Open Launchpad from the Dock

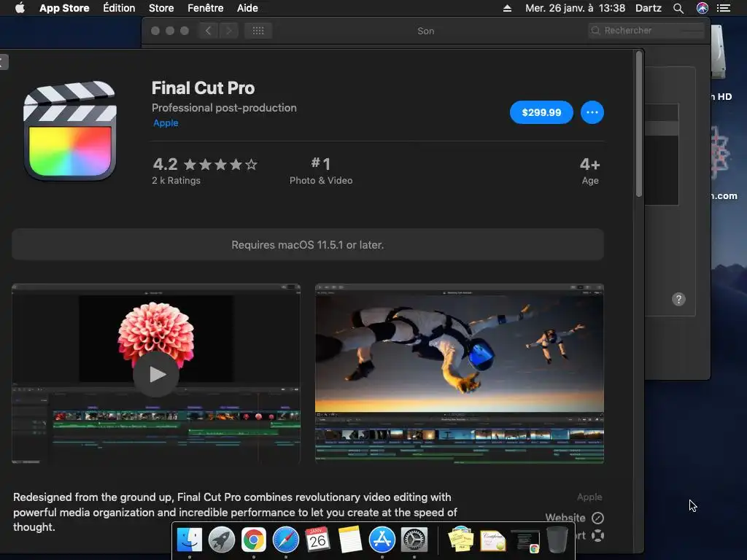point(222,540)
